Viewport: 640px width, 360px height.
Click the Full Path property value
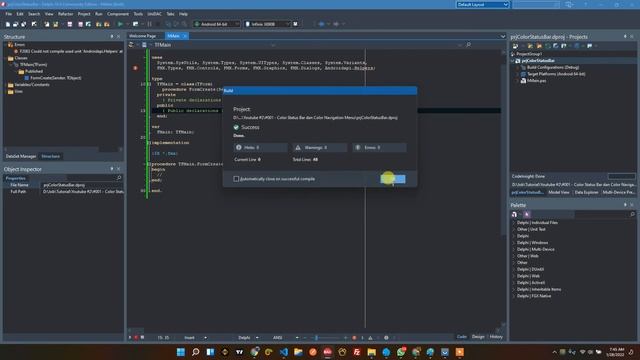point(83,191)
